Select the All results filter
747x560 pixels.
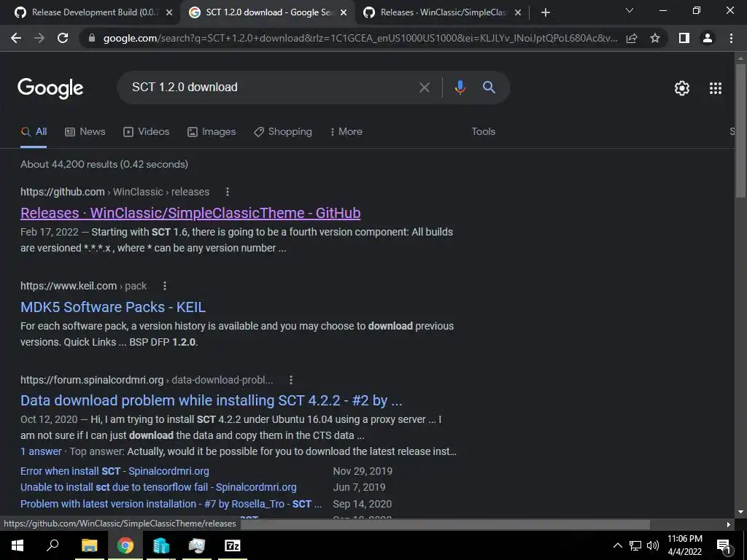34,132
